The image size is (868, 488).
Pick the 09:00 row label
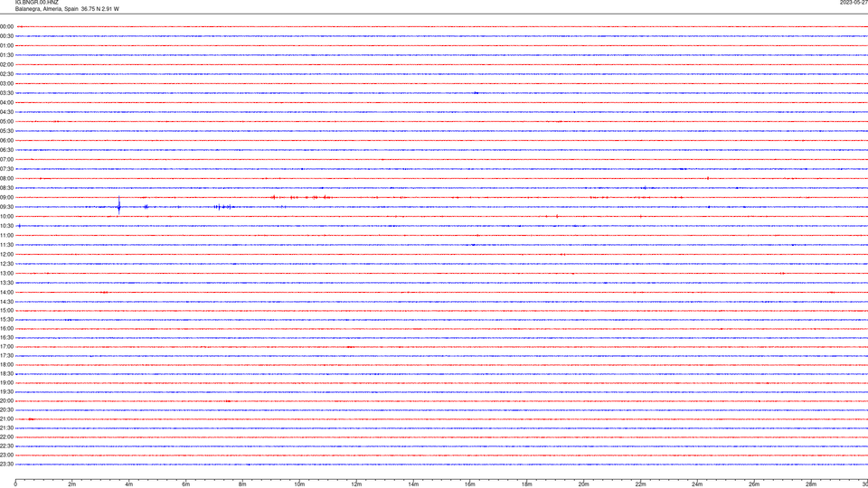(6, 198)
